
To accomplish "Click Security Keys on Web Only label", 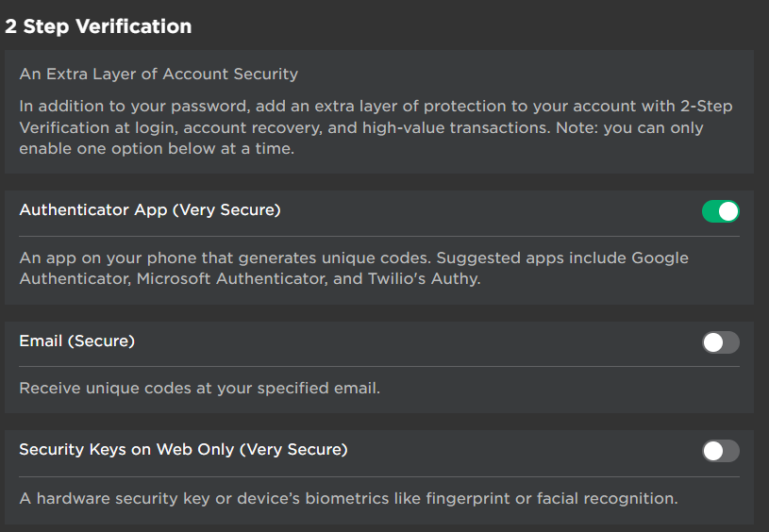I will tap(183, 450).
